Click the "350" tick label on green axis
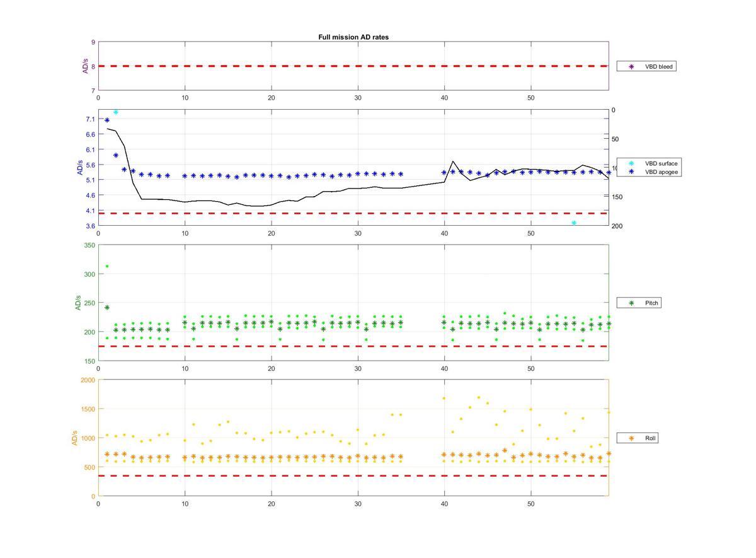 coord(89,245)
